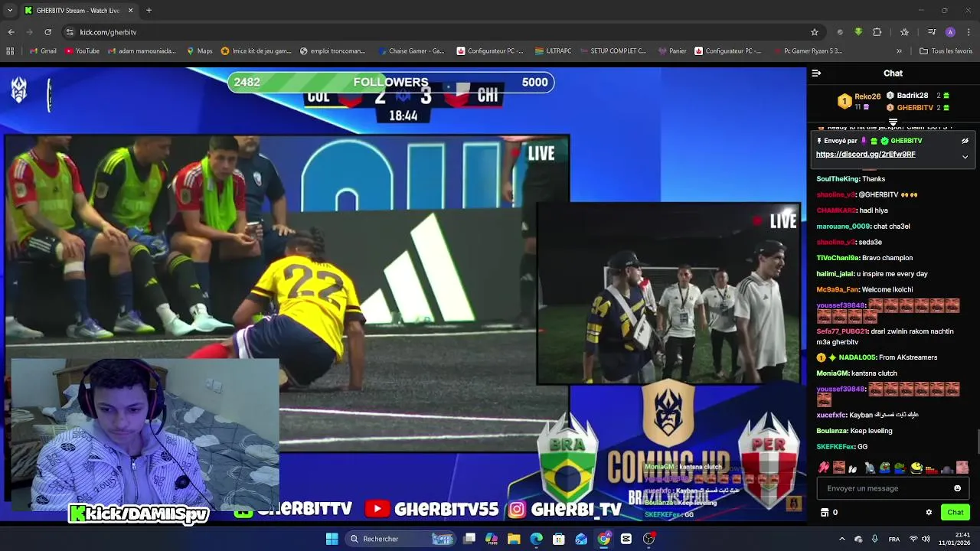Close the GHERBITV Stream tab
This screenshot has width=980, height=551.
point(130,11)
